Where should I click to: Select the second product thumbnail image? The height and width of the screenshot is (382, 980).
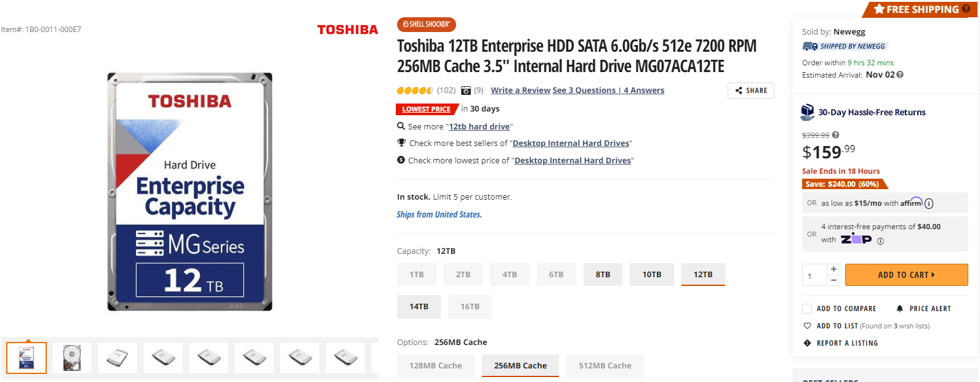[x=72, y=358]
